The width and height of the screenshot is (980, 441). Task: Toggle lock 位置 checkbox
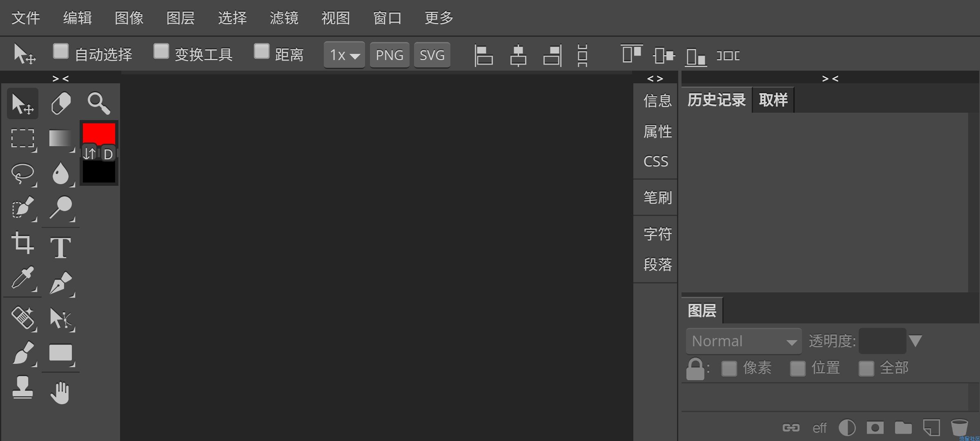(798, 368)
